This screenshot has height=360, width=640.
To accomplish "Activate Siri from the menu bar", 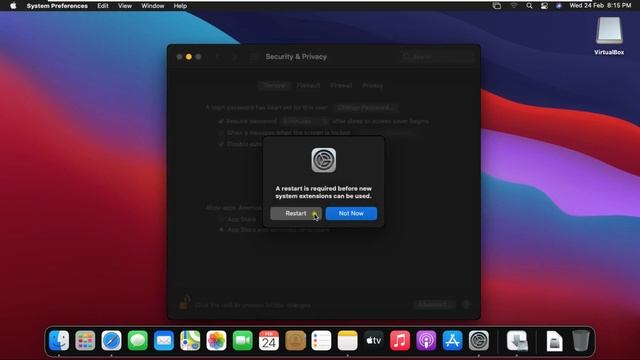I will coord(559,6).
